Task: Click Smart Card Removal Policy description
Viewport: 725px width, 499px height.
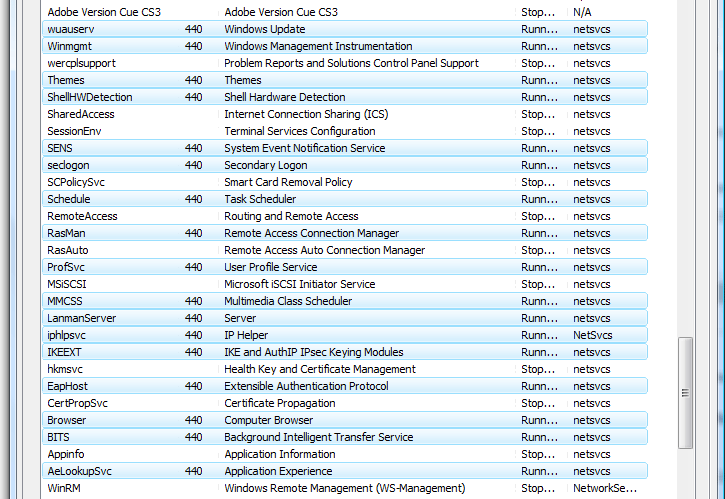Action: pos(288,182)
